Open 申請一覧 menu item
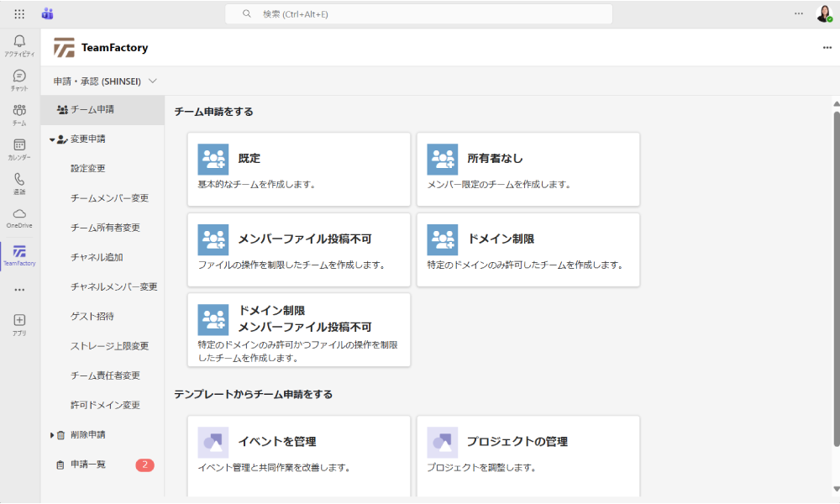The height and width of the screenshot is (504, 840). point(88,465)
